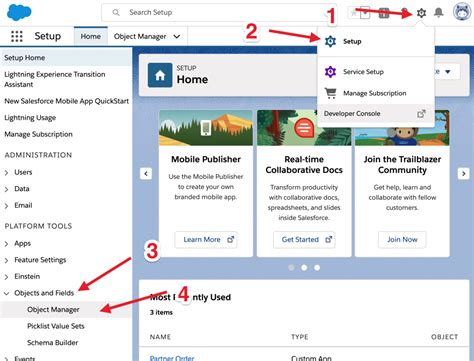Show the previous carousel card
474x361 pixels.
[146, 173]
